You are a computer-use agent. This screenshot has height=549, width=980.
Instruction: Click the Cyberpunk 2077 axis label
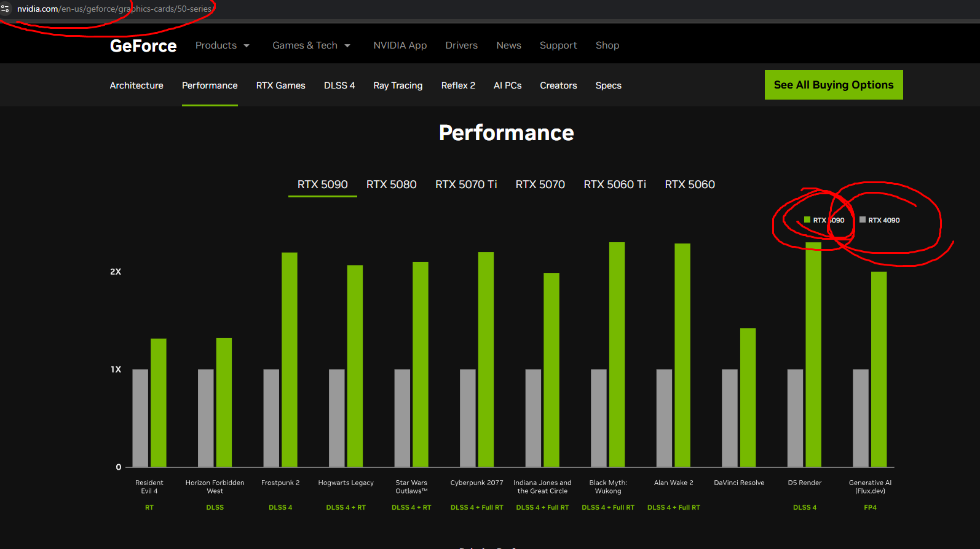point(477,483)
